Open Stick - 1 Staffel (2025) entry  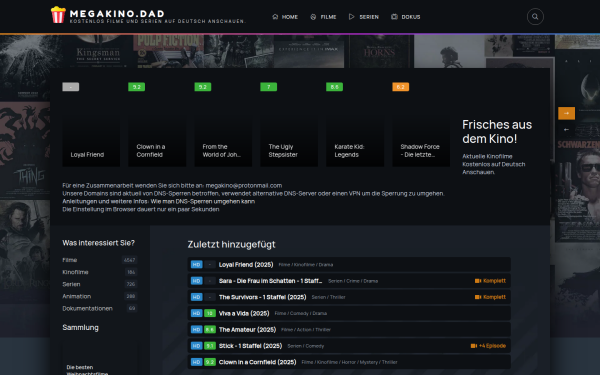pyautogui.click(x=349, y=346)
